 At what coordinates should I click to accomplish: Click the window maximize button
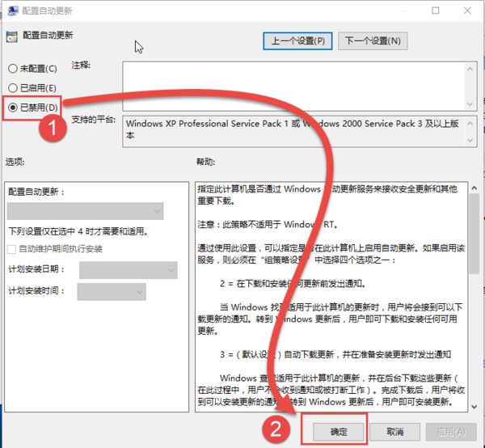pyautogui.click(x=435, y=11)
